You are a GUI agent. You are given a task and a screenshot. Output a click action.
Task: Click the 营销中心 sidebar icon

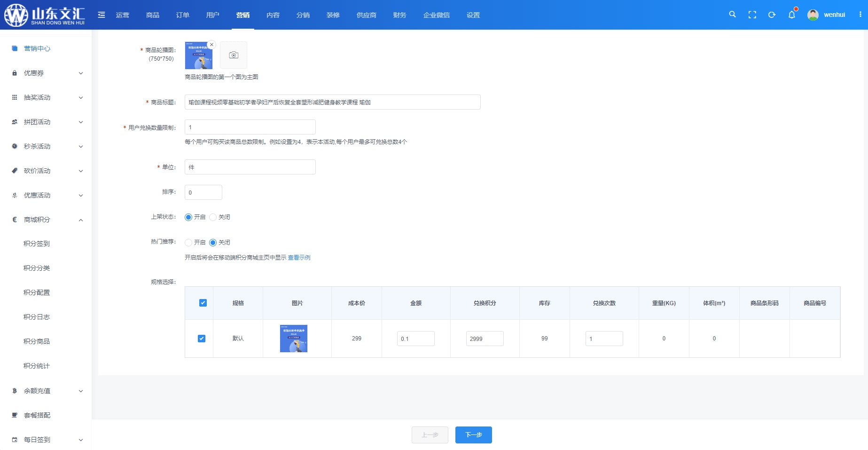(x=15, y=48)
